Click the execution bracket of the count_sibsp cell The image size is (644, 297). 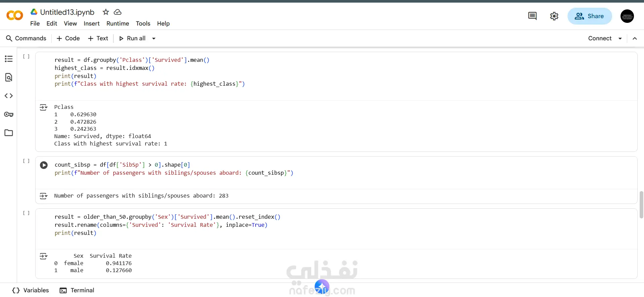coord(26,161)
